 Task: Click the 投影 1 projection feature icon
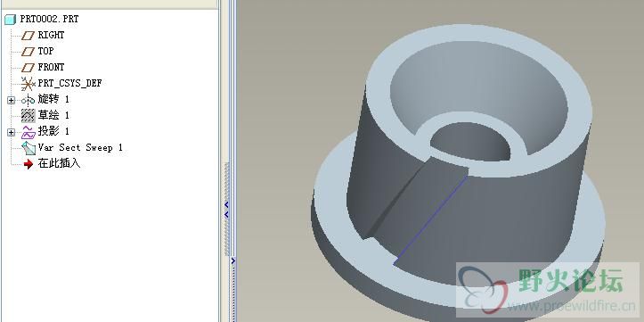pyautogui.click(x=28, y=132)
